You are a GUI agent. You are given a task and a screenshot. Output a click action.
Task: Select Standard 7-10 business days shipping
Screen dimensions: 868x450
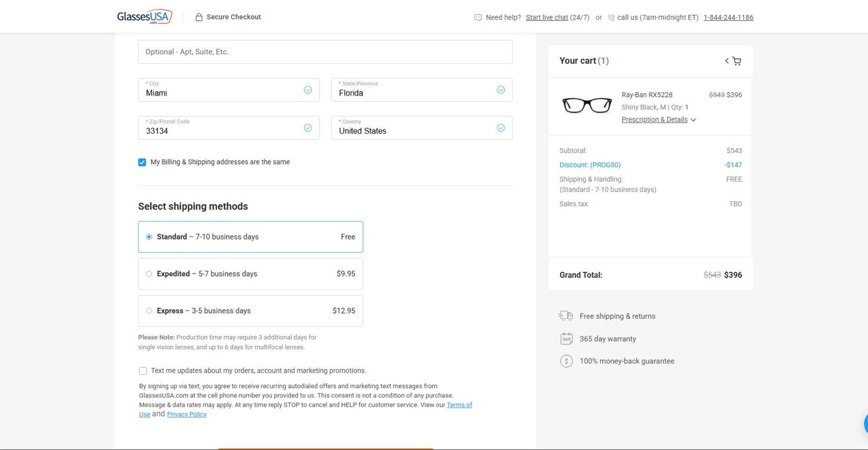click(251, 237)
